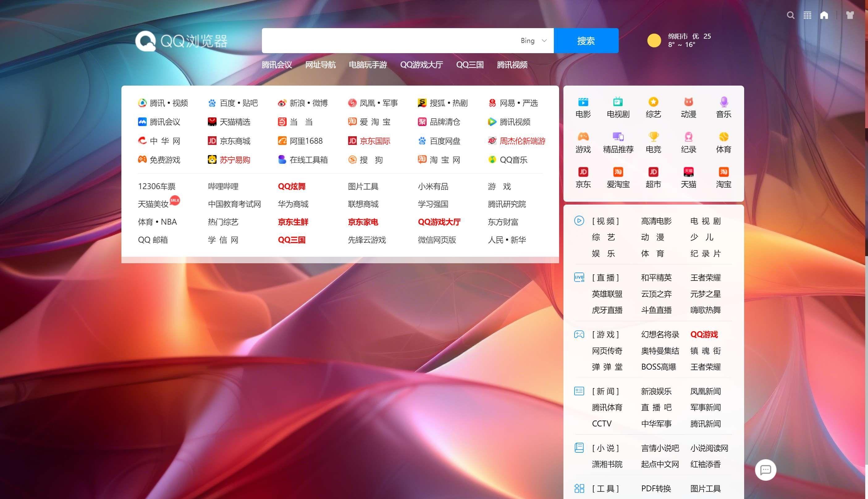Open the 天猫 shortcut icon
The width and height of the screenshot is (868, 499).
(689, 172)
